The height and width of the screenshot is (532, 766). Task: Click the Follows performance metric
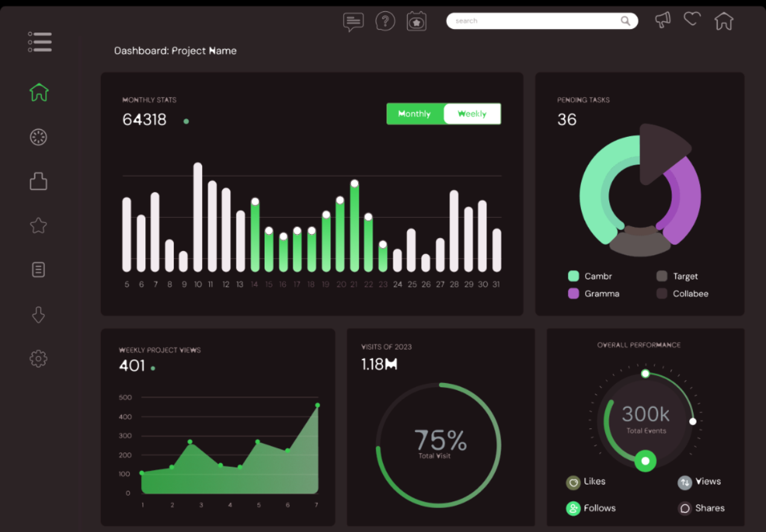point(590,508)
